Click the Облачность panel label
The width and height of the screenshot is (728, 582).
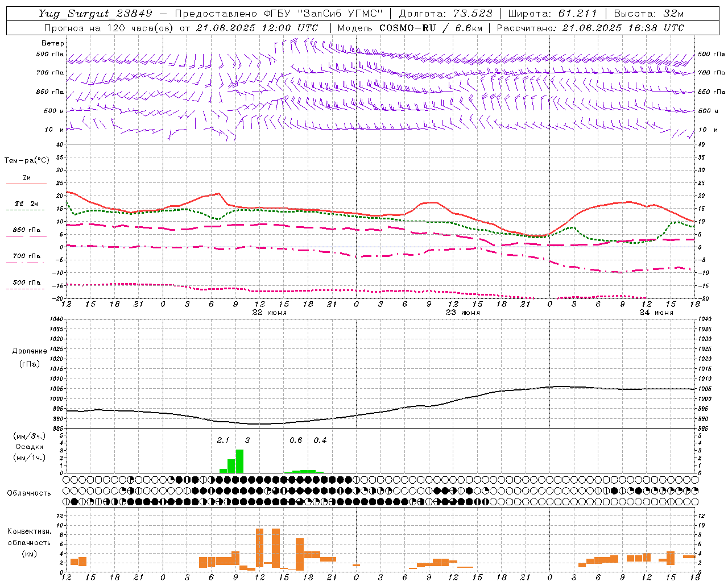(29, 493)
